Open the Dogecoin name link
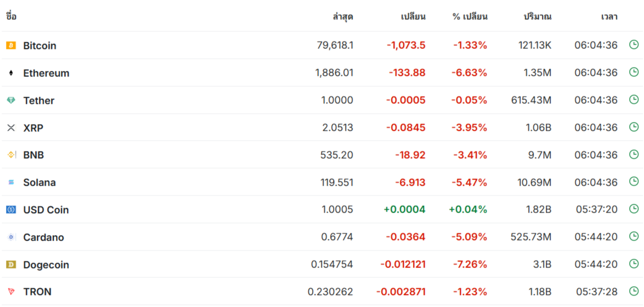The image size is (644, 307). point(46,265)
